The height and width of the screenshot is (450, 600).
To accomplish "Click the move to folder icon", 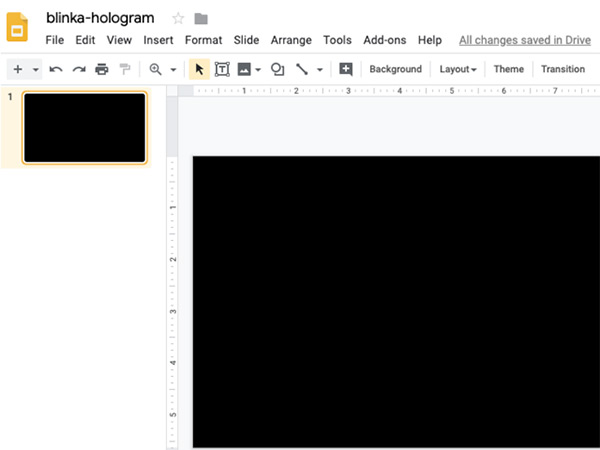I will [201, 18].
